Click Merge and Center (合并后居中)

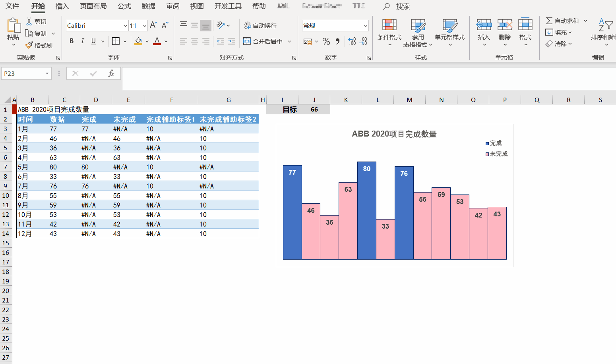point(263,41)
